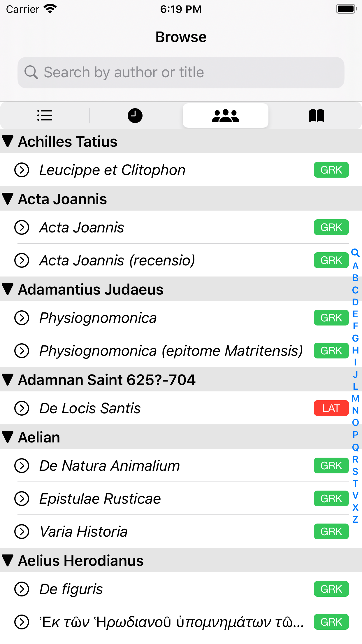Collapse the Aelius Herodianus section

(8, 561)
